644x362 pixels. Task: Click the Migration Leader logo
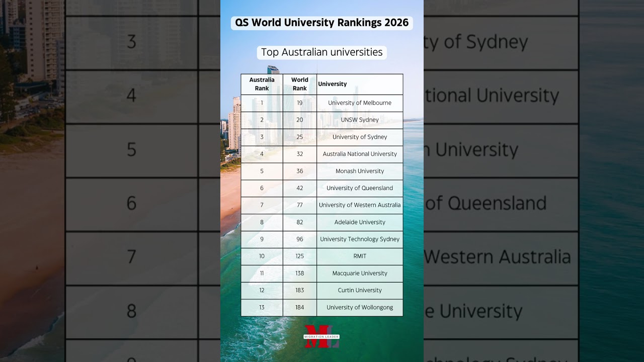pyautogui.click(x=321, y=337)
